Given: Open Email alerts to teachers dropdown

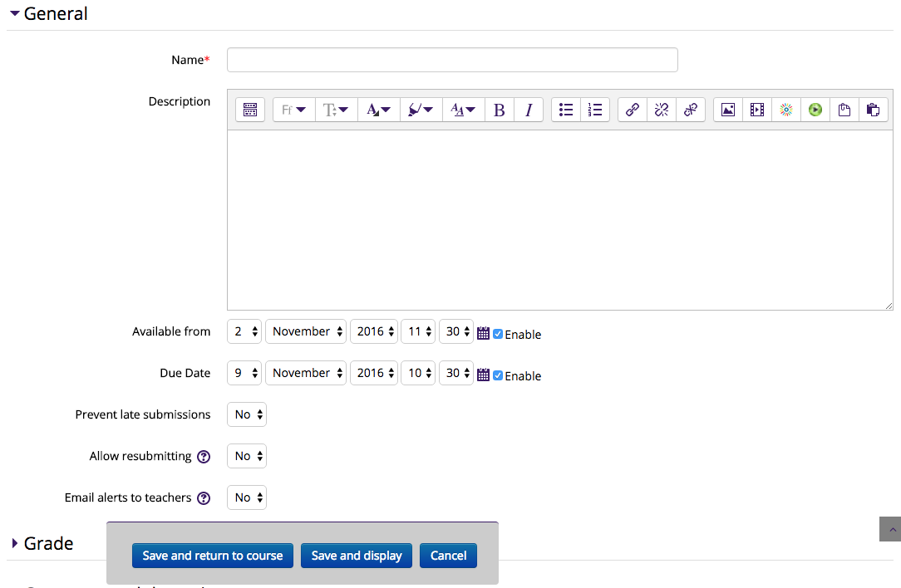Looking at the screenshot, I should click(247, 497).
